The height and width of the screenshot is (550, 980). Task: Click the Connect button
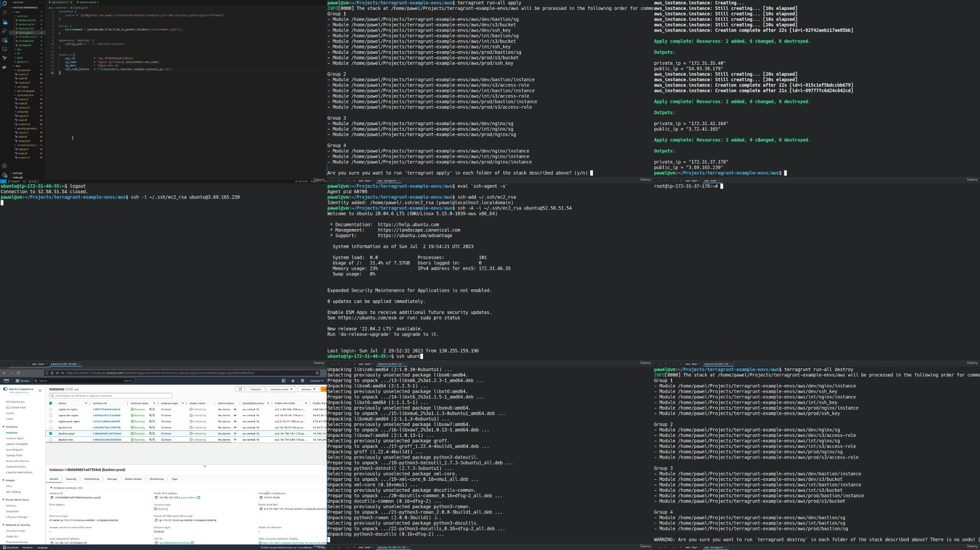point(255,390)
